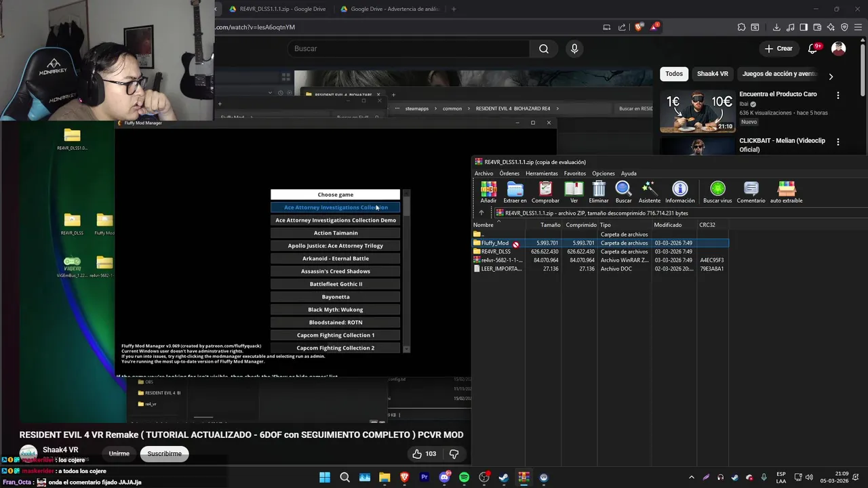Viewport: 868px width, 488px height.
Task: Click the Brave Rewards triangle icon
Action: (x=654, y=27)
